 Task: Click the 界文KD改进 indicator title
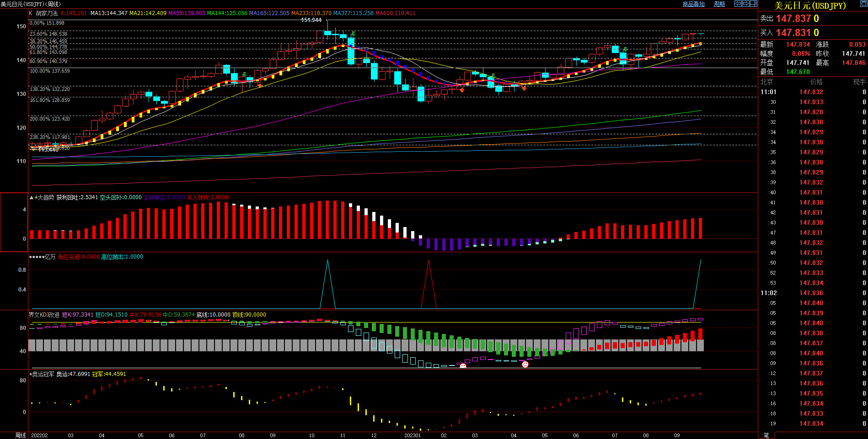tap(44, 315)
